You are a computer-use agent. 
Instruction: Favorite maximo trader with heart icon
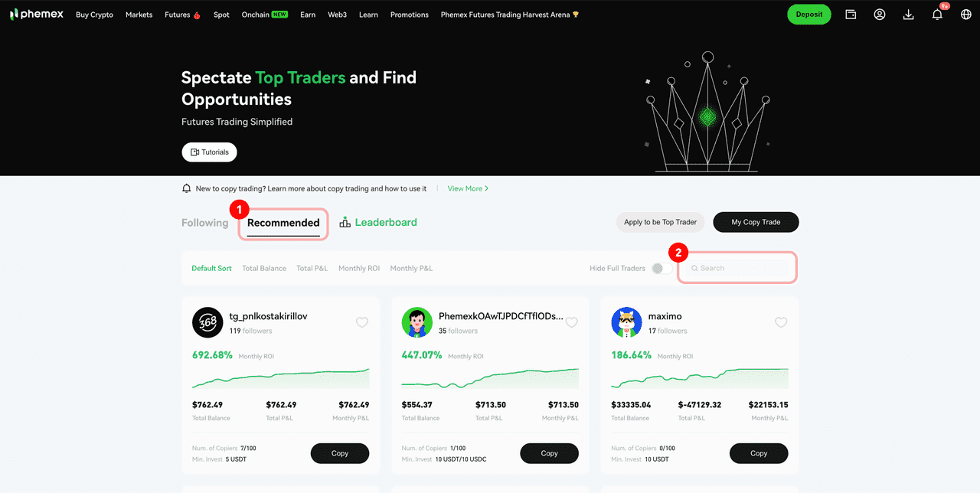781,322
